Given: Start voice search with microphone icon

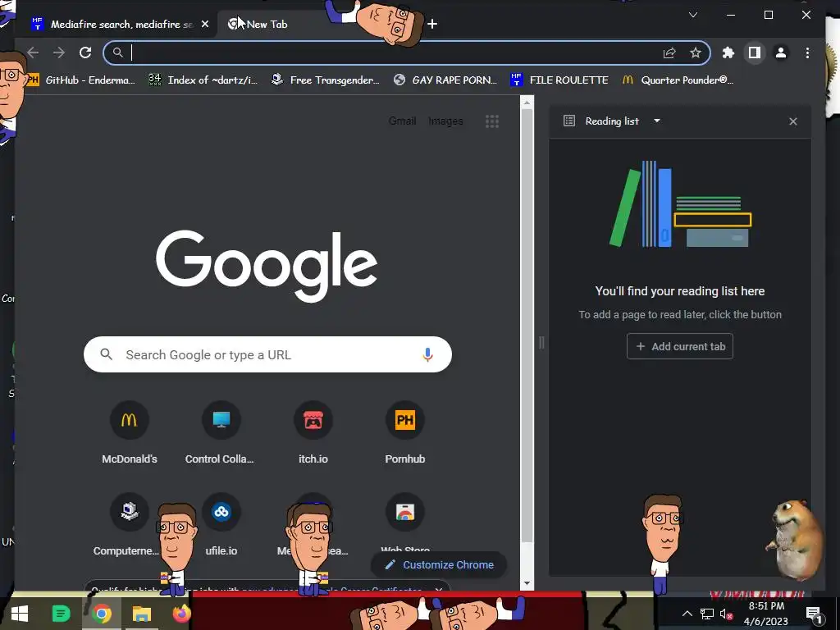Looking at the screenshot, I should [427, 354].
